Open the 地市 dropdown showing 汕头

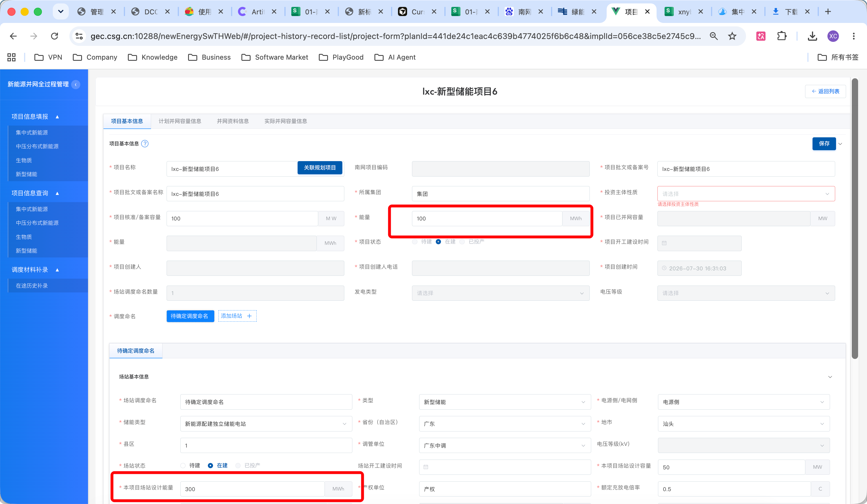[744, 423]
